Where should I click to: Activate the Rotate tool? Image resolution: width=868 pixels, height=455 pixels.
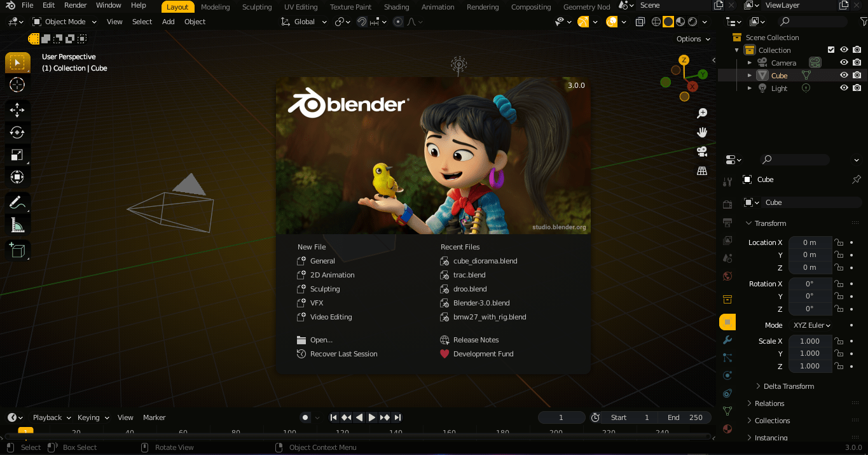tap(17, 132)
